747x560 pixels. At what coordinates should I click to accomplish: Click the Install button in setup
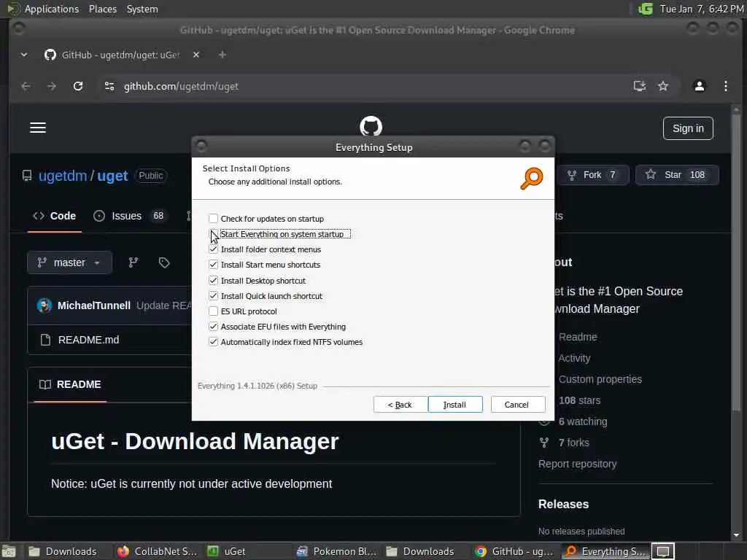[x=455, y=404]
